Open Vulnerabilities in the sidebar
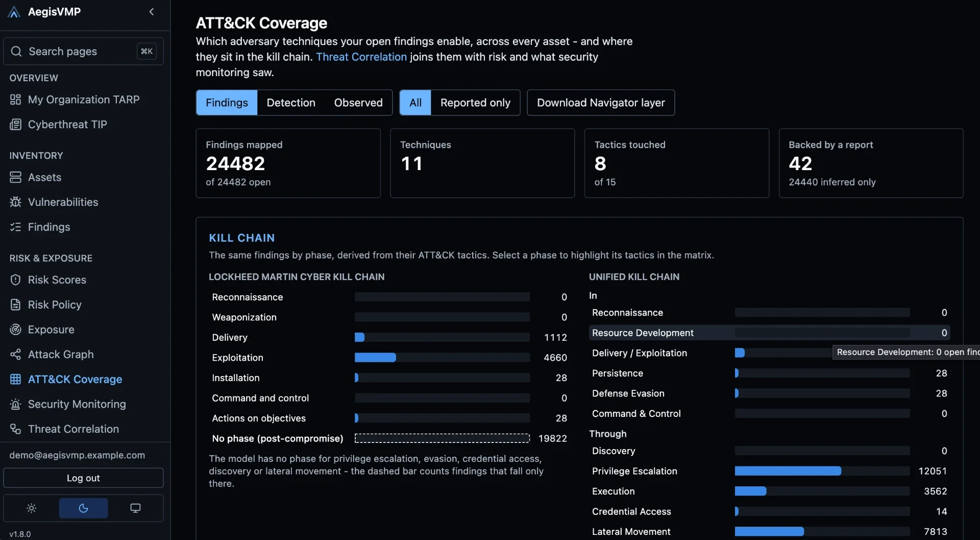This screenshot has height=540, width=980. click(x=63, y=202)
